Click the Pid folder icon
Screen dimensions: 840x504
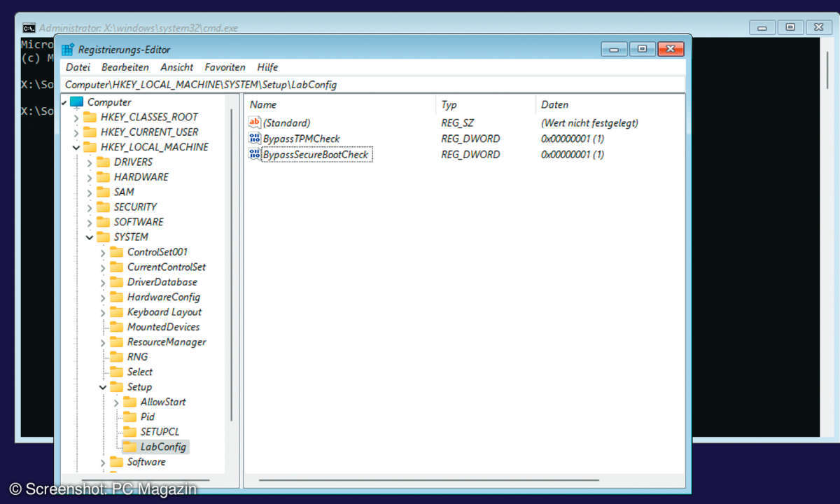coord(129,416)
